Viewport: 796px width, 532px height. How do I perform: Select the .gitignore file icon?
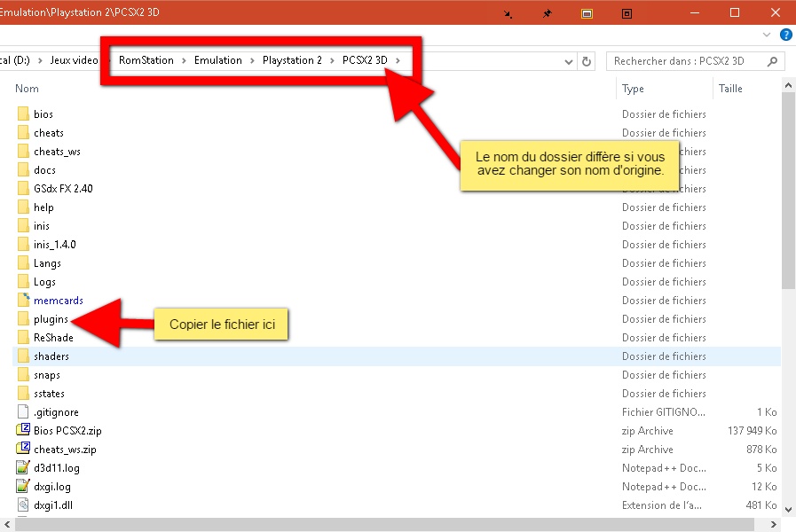tap(23, 411)
